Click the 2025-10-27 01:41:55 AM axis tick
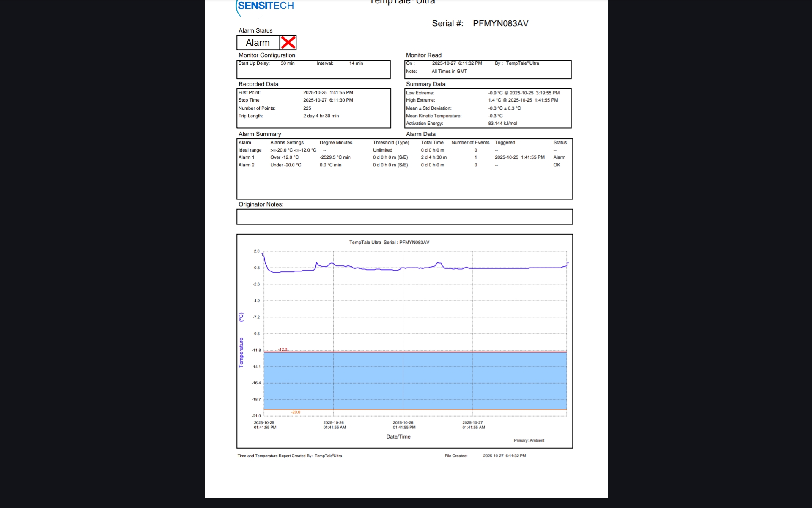Viewport: 812px width, 508px height. tap(473, 425)
